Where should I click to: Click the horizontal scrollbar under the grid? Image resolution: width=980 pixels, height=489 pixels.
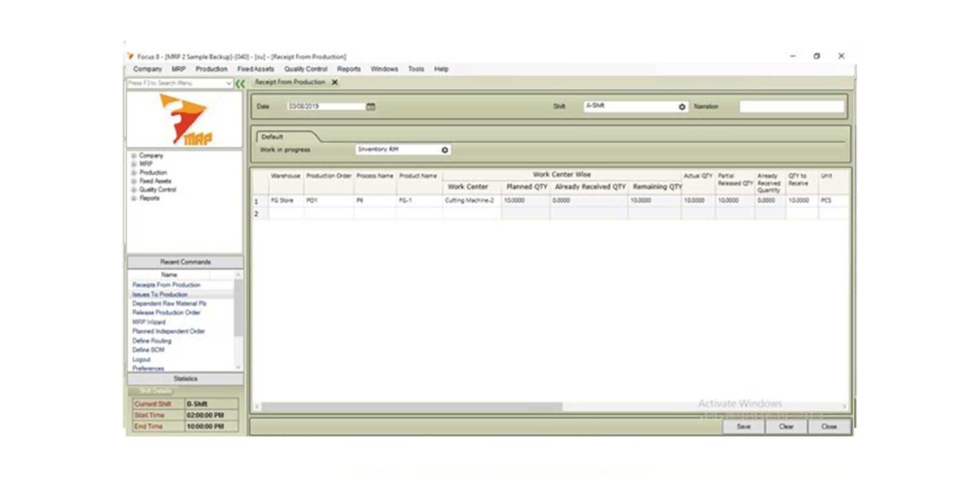pyautogui.click(x=411, y=406)
